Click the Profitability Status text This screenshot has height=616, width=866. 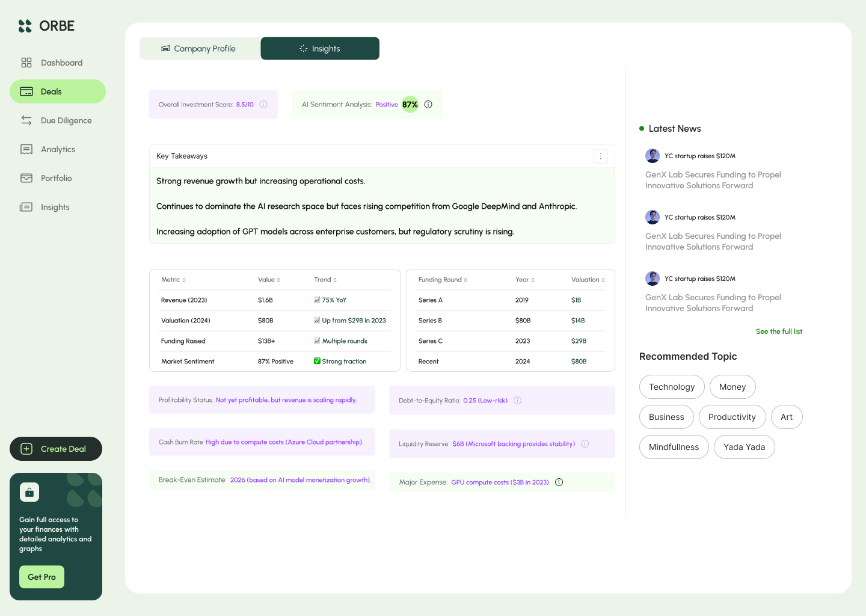(257, 400)
